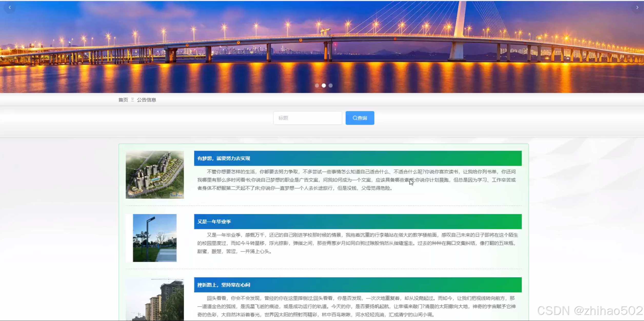Click the high-rise building thumbnail
Viewport: 644px width, 321px height.
coord(155,299)
